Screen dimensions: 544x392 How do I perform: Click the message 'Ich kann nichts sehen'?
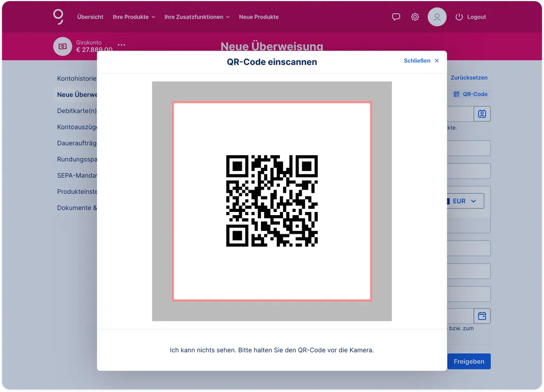pos(272,351)
